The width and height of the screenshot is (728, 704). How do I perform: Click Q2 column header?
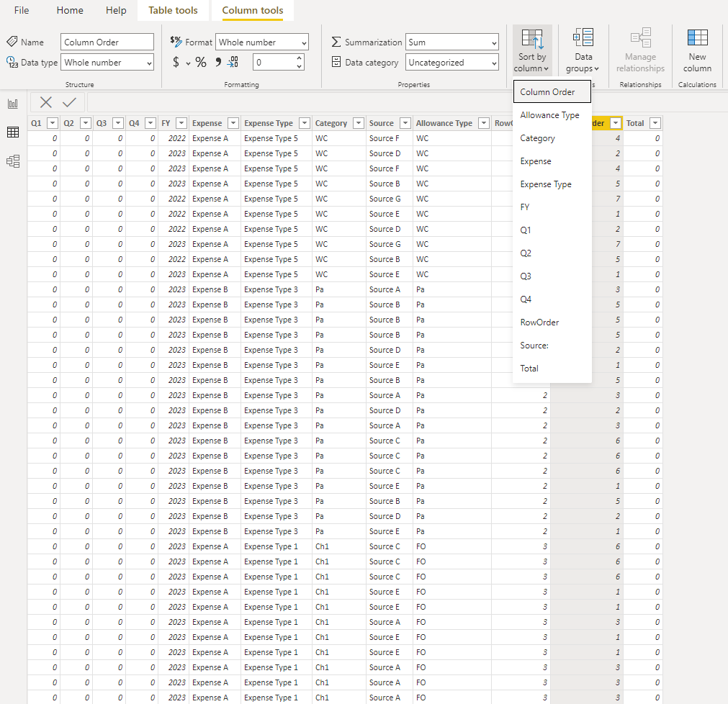(x=68, y=123)
